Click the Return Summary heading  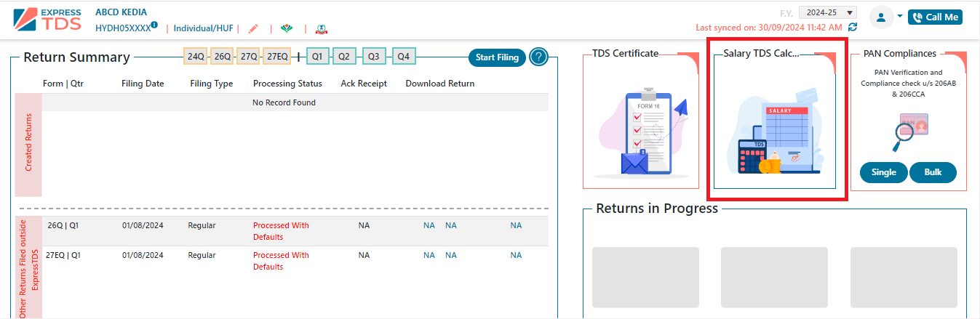coord(76,57)
